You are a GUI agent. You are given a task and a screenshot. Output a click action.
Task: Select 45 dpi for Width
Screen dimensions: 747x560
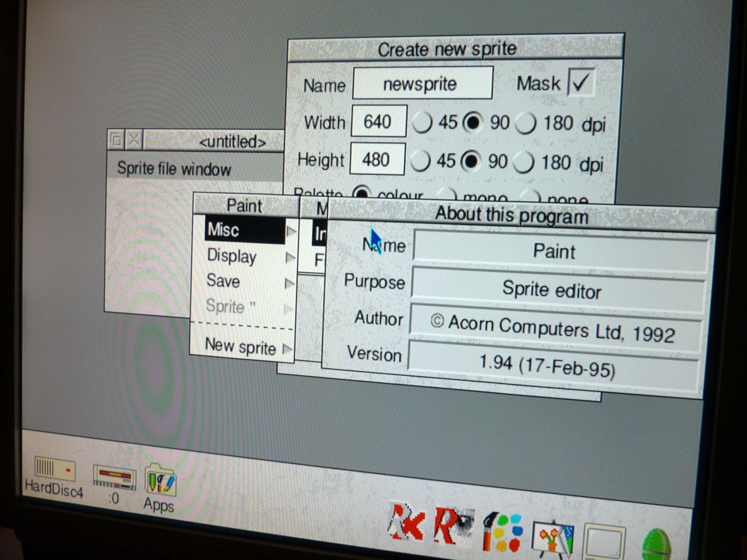click(x=422, y=123)
